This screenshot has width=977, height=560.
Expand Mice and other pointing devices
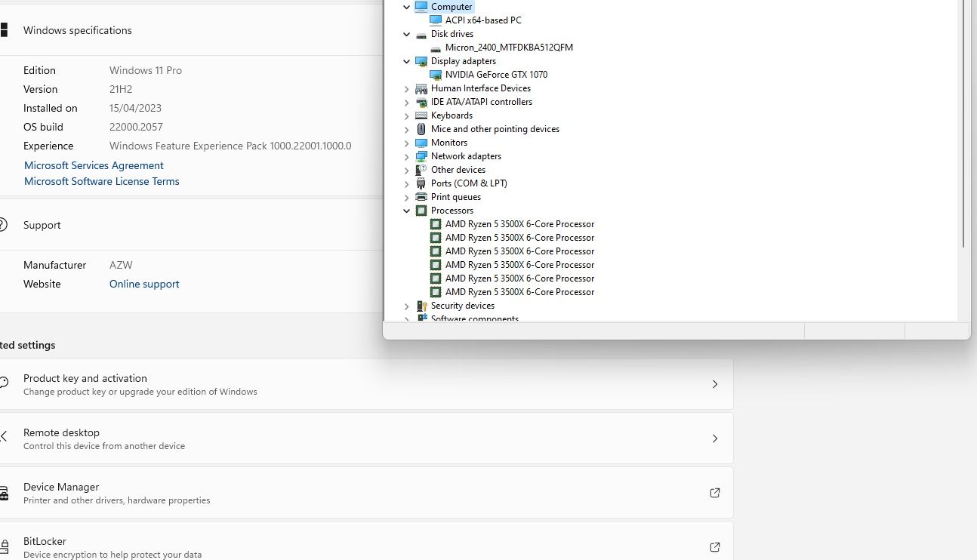click(406, 129)
